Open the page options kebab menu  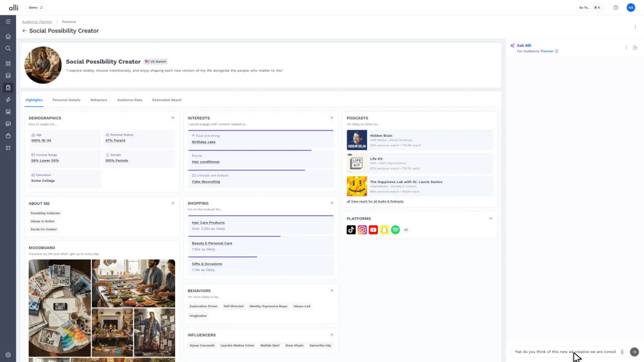click(x=635, y=26)
